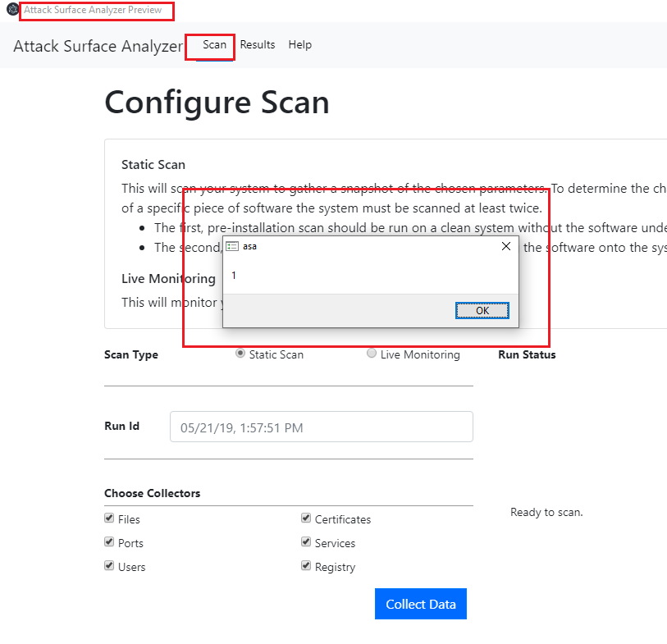667x644 pixels.
Task: Click the 'asa' dialog title text
Action: click(249, 247)
